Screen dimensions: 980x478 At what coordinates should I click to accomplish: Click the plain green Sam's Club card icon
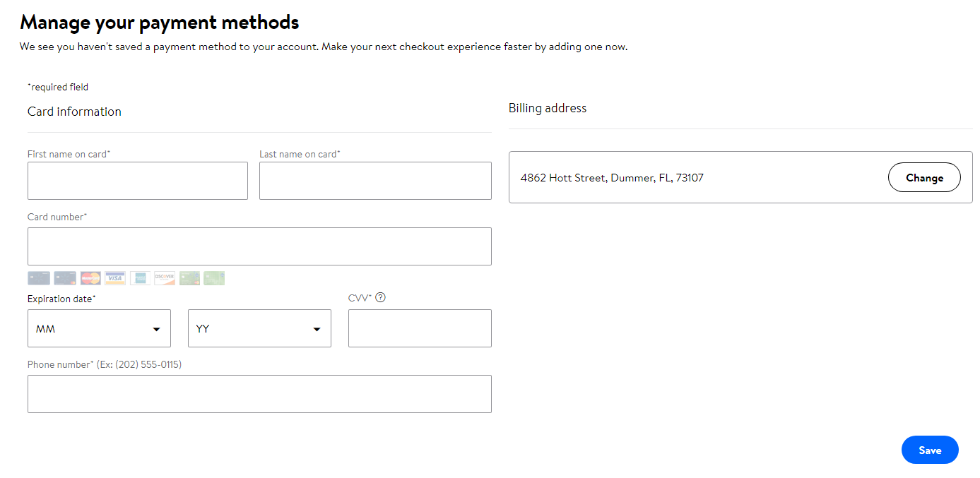(214, 278)
